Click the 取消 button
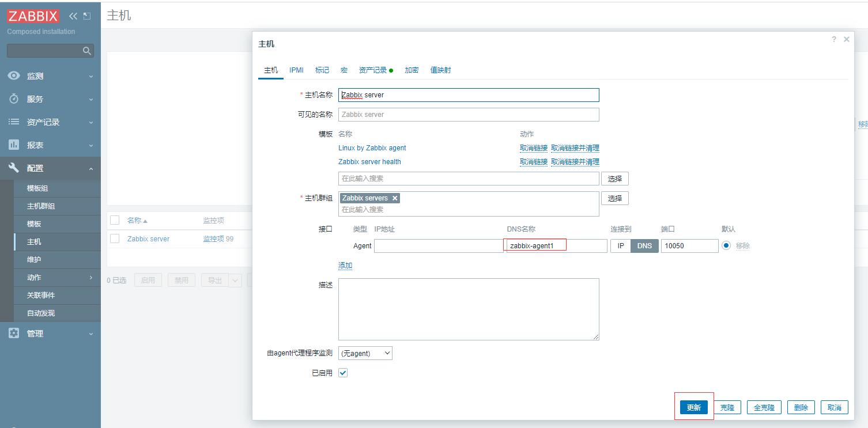This screenshot has width=868, height=428. 835,407
